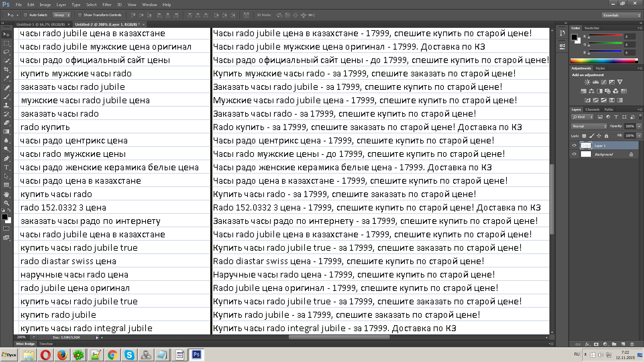
Task: Toggle layer filtering on/off switch
Action: (640, 117)
